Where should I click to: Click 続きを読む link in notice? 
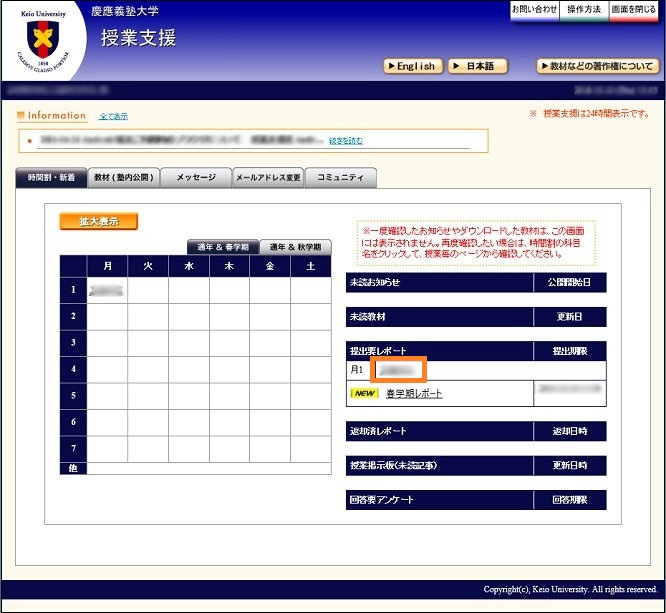(x=346, y=141)
